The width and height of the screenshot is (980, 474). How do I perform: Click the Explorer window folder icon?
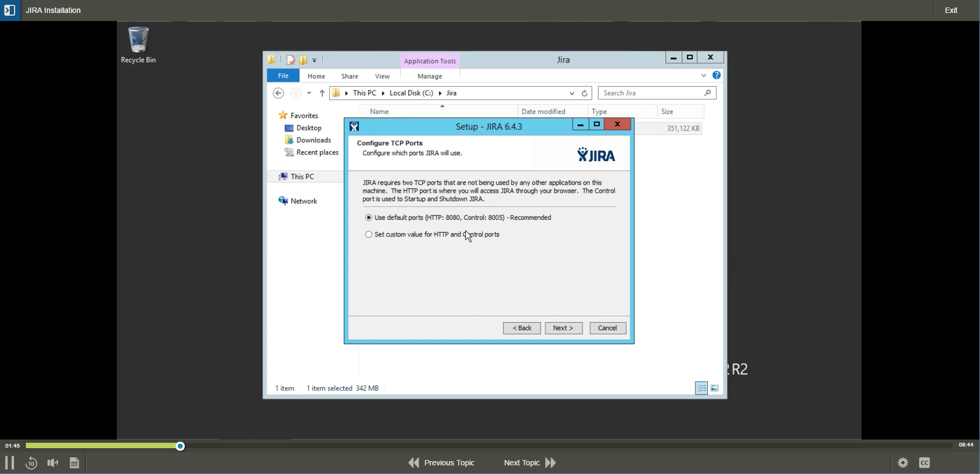(272, 60)
